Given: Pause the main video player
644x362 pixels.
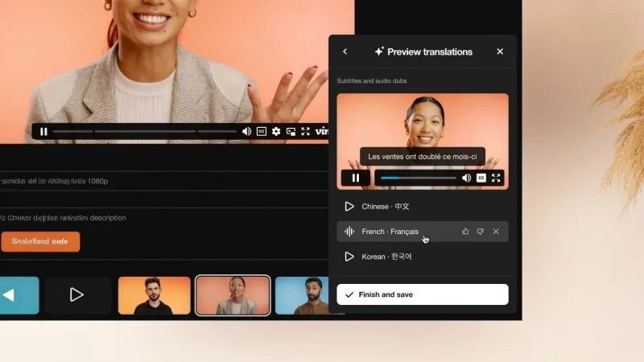Looking at the screenshot, I should pyautogui.click(x=43, y=131).
